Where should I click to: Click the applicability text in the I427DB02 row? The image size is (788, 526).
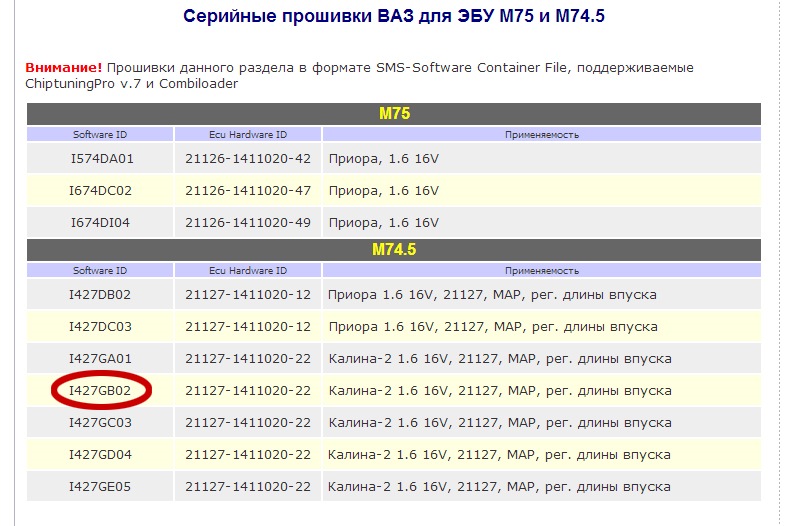pos(492,295)
